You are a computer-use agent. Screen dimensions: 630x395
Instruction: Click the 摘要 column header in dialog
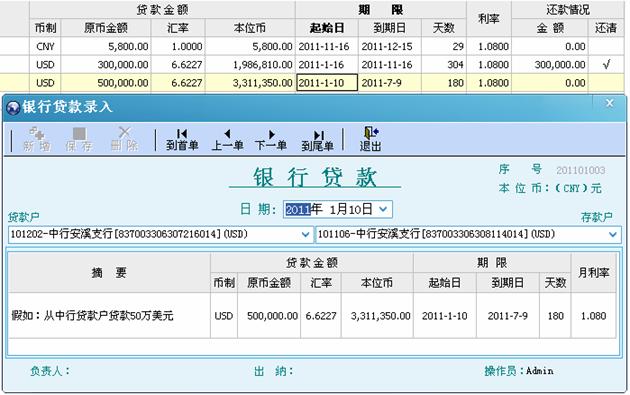109,273
